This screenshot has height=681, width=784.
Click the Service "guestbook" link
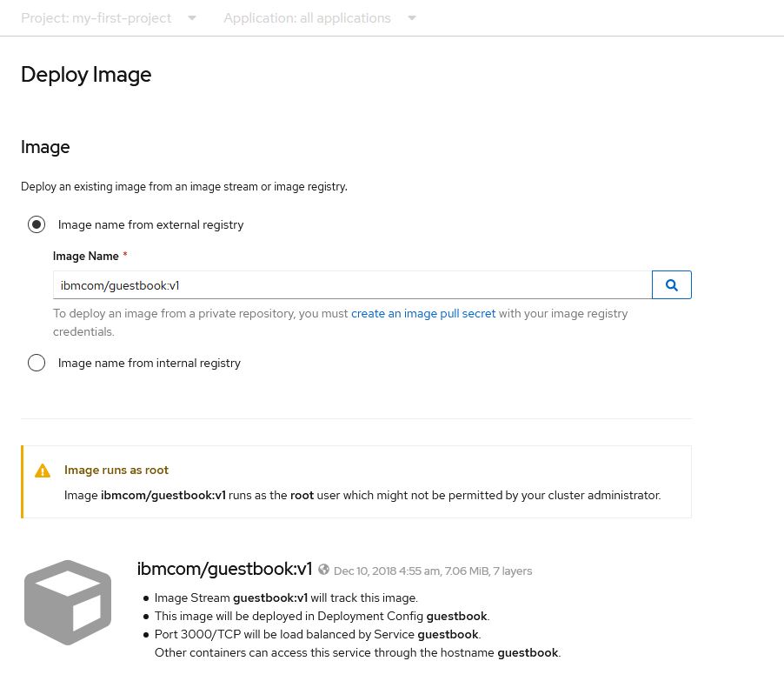[x=448, y=634]
